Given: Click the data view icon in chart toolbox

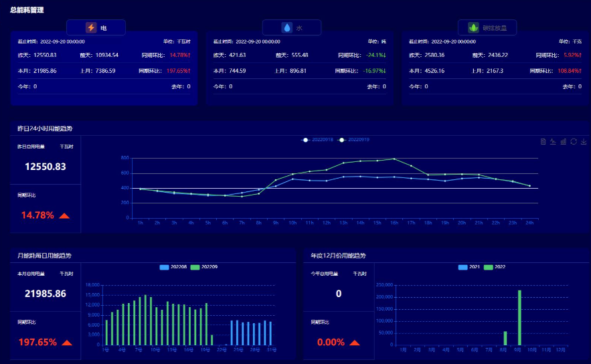Looking at the screenshot, I should [543, 141].
